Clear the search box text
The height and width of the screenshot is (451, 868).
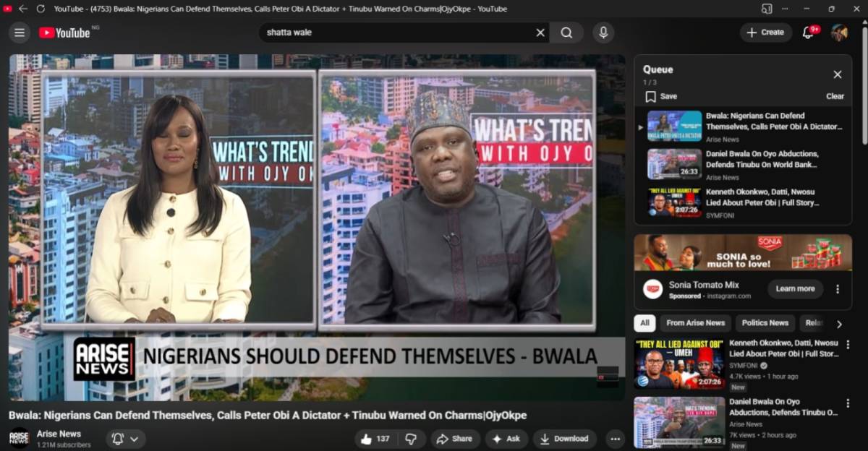coord(540,33)
